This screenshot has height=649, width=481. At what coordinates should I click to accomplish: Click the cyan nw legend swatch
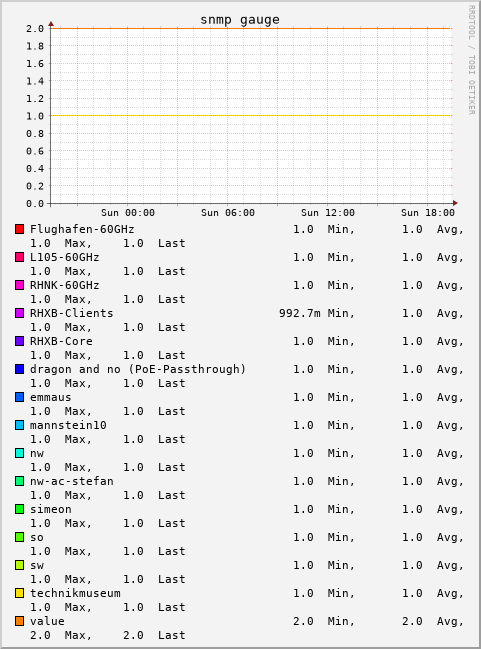coord(19,453)
